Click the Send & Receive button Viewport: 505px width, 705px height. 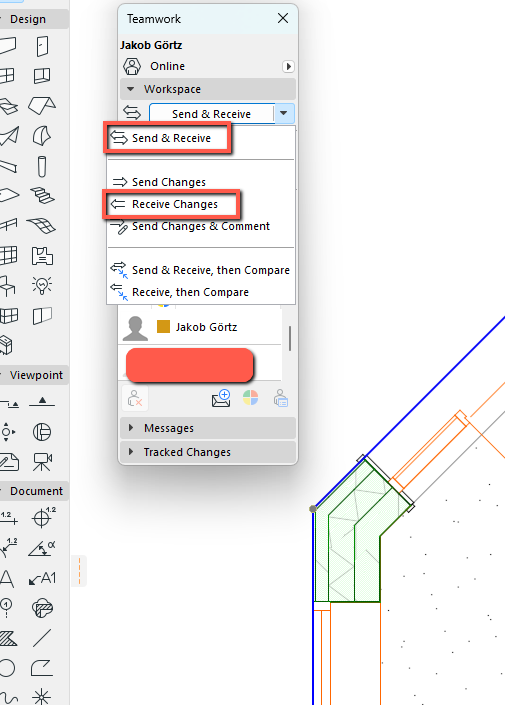pyautogui.click(x=211, y=114)
